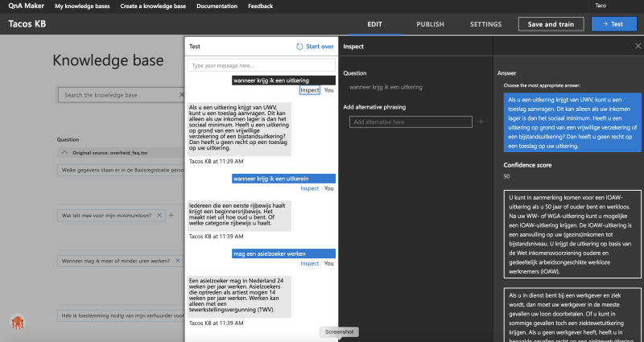
Task: Select the highlighted UWV toeslag answer option
Action: 572,122
